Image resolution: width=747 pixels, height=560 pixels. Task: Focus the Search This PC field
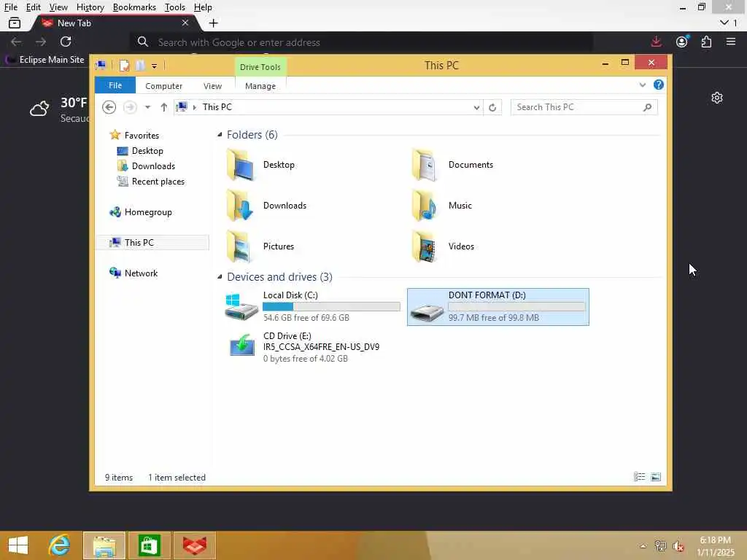(584, 107)
